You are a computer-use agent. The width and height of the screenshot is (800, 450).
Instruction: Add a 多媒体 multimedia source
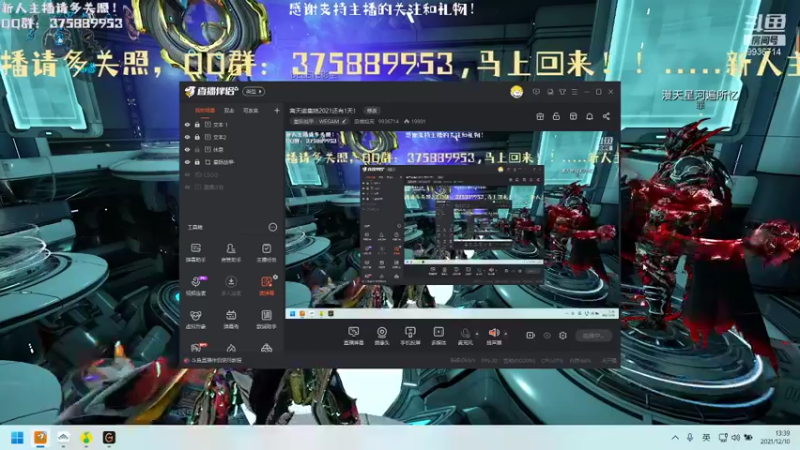coord(438,336)
